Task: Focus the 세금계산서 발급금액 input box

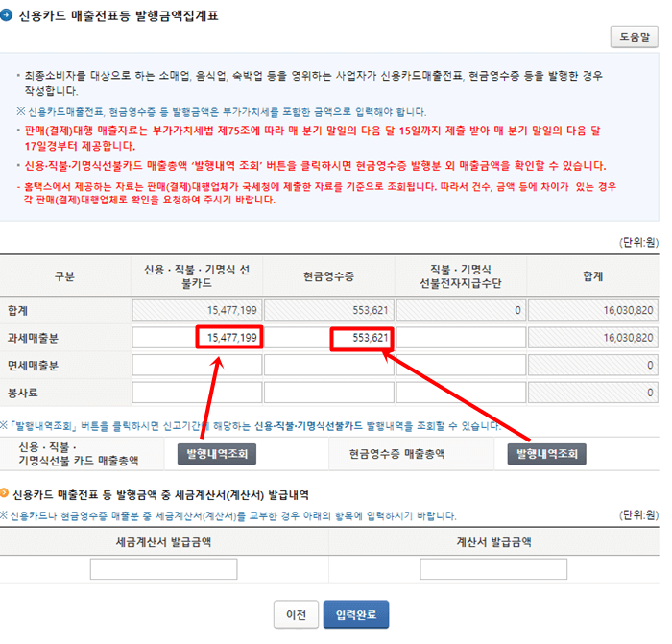Action: pos(164,568)
